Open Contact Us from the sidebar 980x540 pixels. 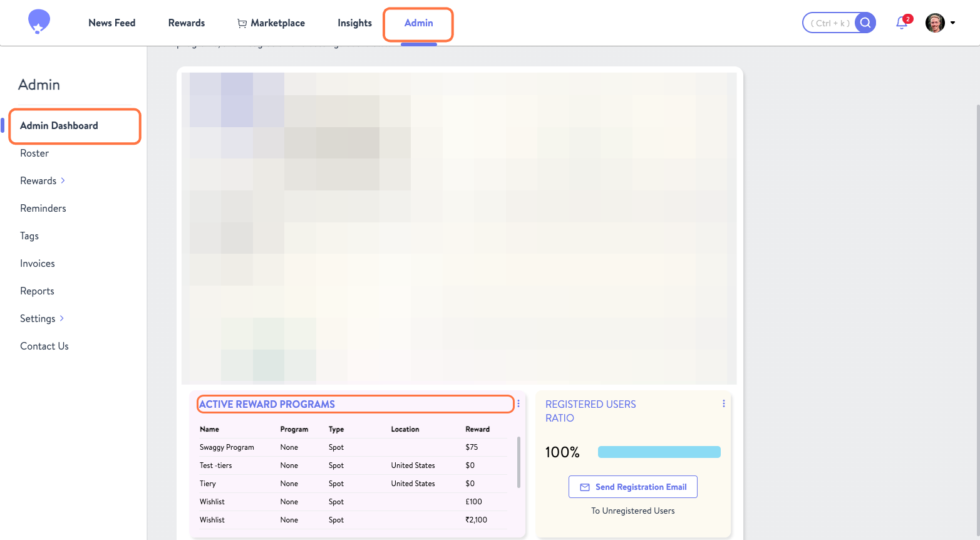[x=44, y=346]
